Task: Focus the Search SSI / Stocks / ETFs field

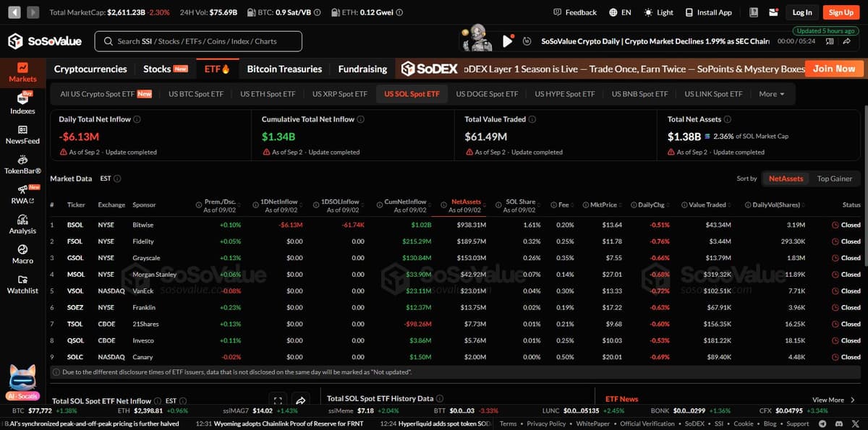Action: pyautogui.click(x=198, y=41)
